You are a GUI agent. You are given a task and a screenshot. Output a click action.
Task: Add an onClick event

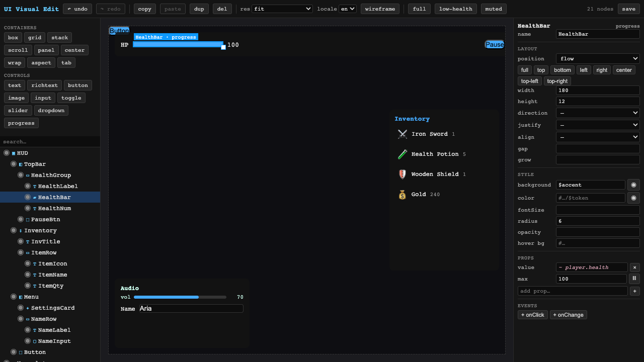pos(533,315)
